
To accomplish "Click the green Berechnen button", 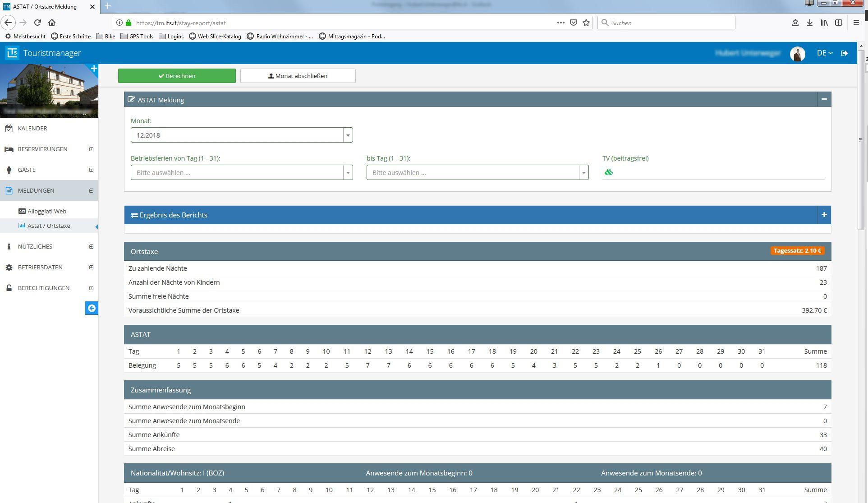I will pyautogui.click(x=177, y=76).
